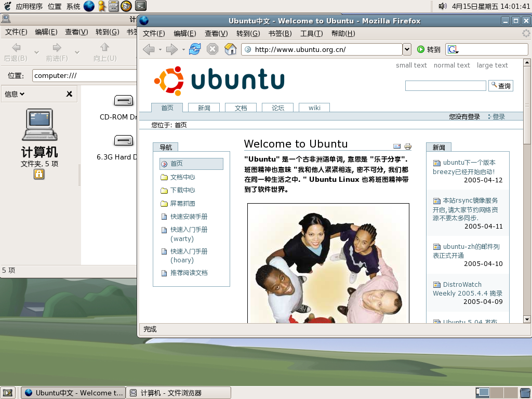
Task: Switch to the '文档' tab on the website
Action: coord(241,108)
